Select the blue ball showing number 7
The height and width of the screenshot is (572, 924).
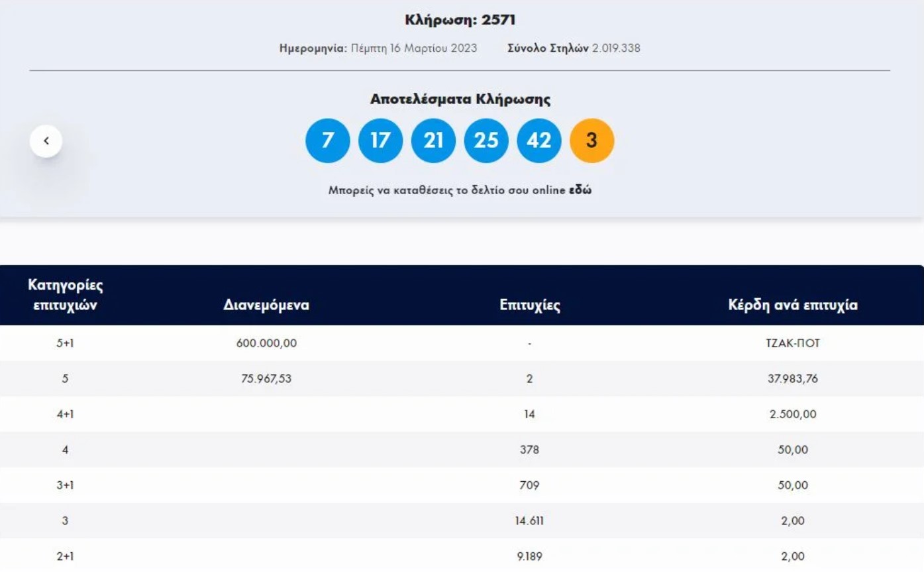[327, 140]
